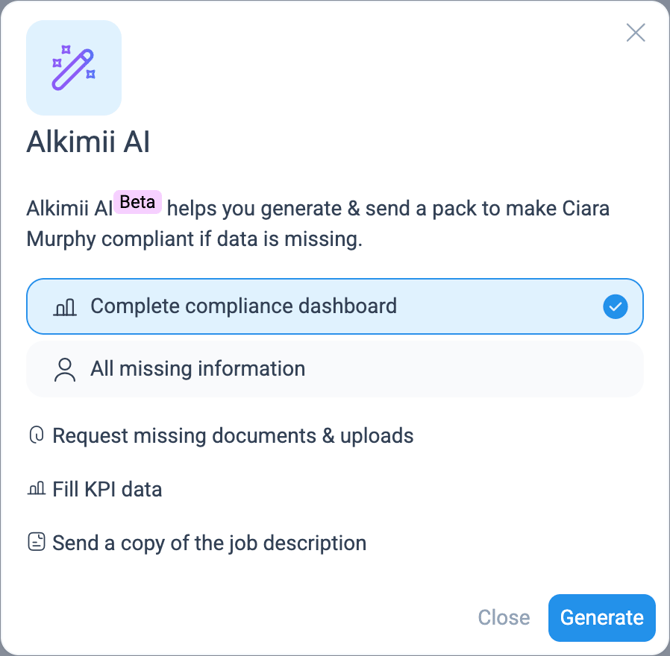The height and width of the screenshot is (656, 670).
Task: Click the Close text button
Action: [503, 618]
